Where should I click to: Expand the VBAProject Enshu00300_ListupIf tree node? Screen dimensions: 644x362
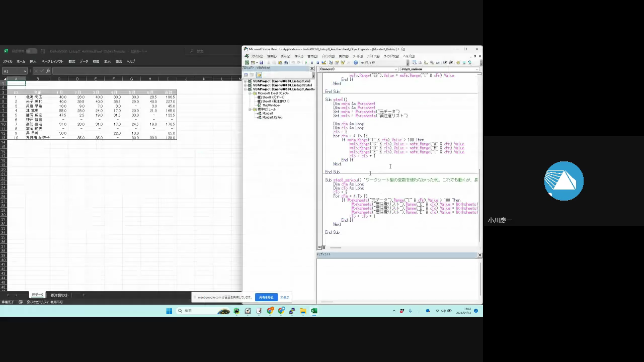[x=246, y=81]
